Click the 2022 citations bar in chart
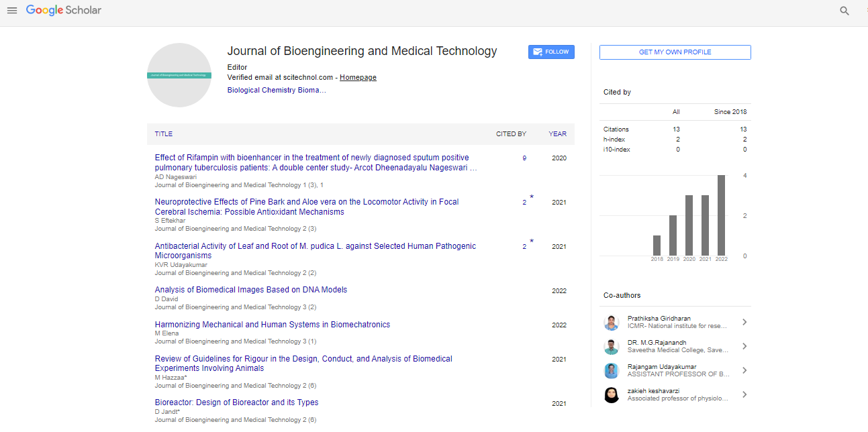The height and width of the screenshot is (432, 868). tap(721, 215)
